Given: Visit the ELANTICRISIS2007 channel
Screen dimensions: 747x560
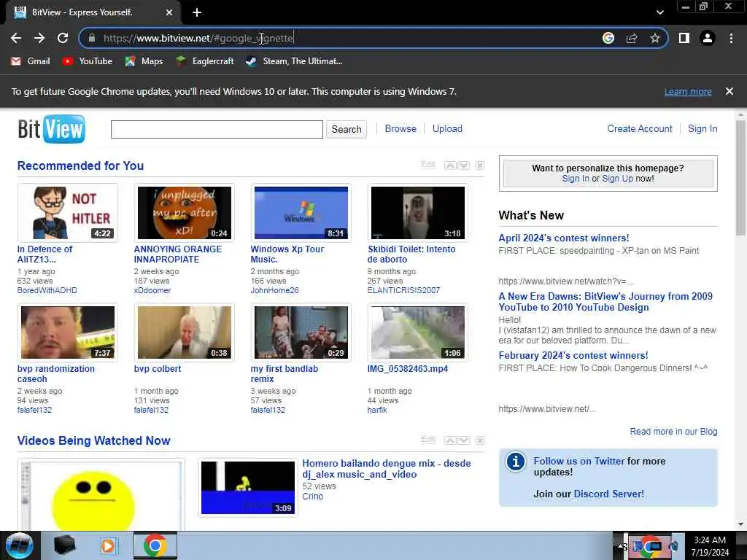Looking at the screenshot, I should pyautogui.click(x=403, y=290).
